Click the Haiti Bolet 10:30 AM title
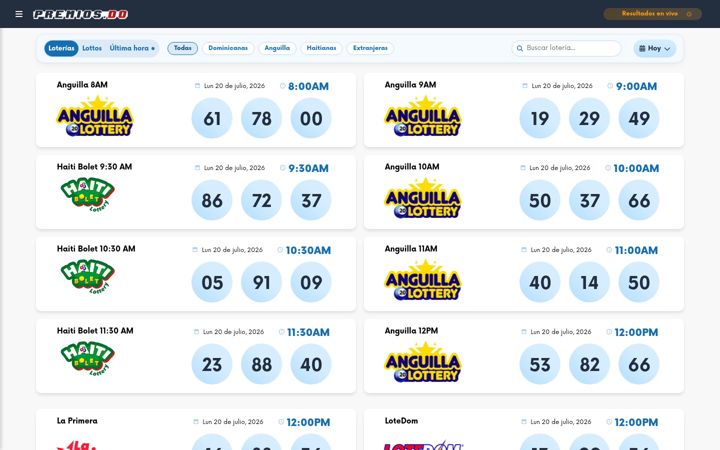Screen dimensions: 720x450 coord(96,249)
